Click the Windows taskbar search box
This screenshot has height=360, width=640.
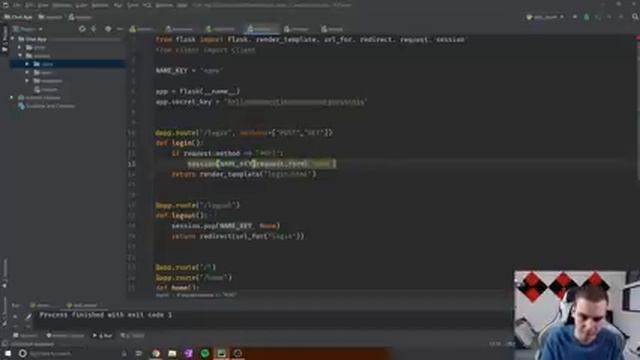pos(73,353)
